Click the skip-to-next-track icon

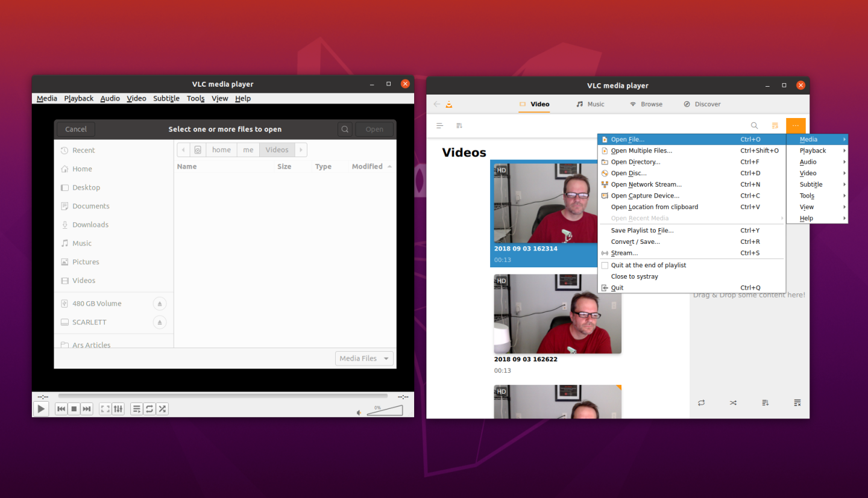(x=87, y=408)
